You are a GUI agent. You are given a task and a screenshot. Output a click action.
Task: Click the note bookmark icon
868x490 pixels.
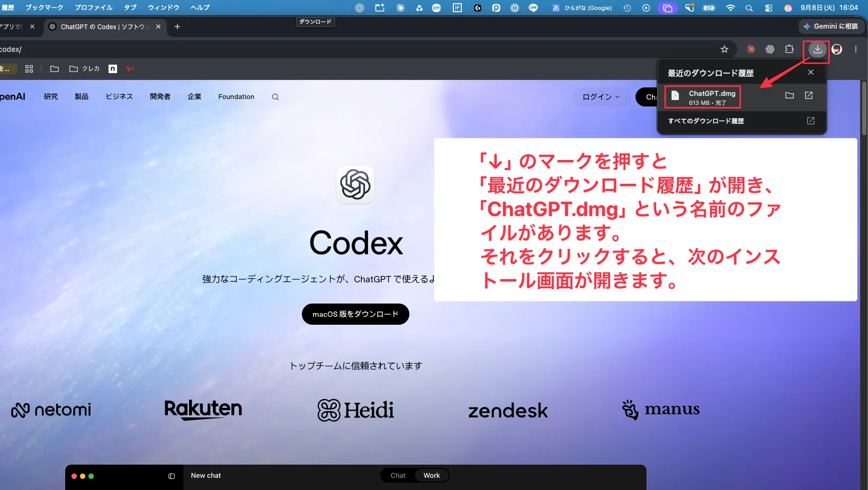pyautogui.click(x=113, y=69)
